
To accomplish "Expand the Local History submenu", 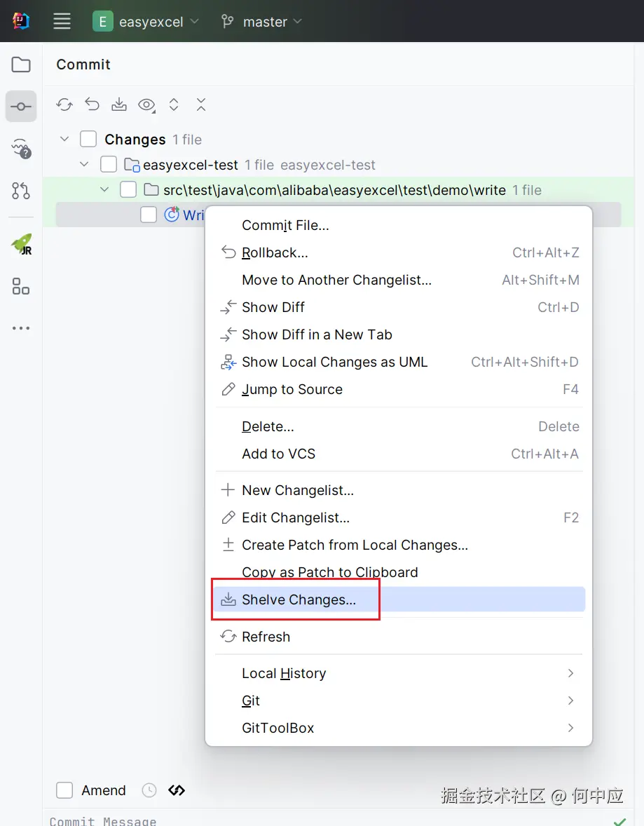I will click(x=399, y=673).
